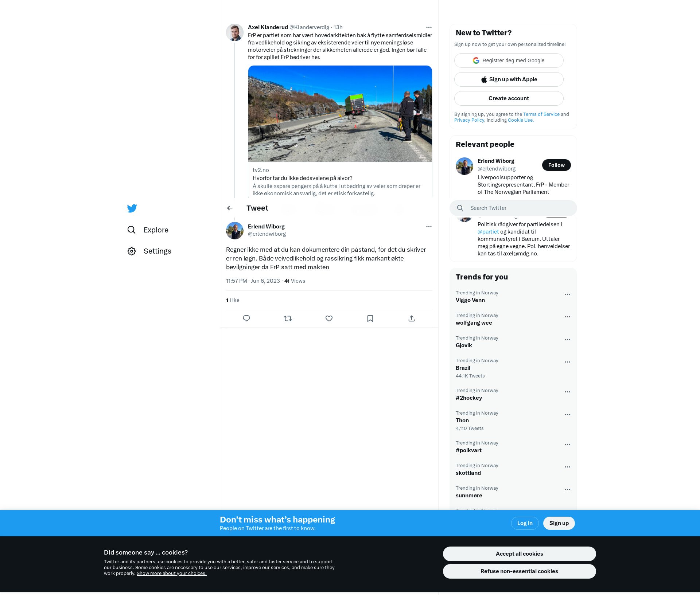
Task: Open more options for the Viggo Venn trend
Action: [567, 294]
